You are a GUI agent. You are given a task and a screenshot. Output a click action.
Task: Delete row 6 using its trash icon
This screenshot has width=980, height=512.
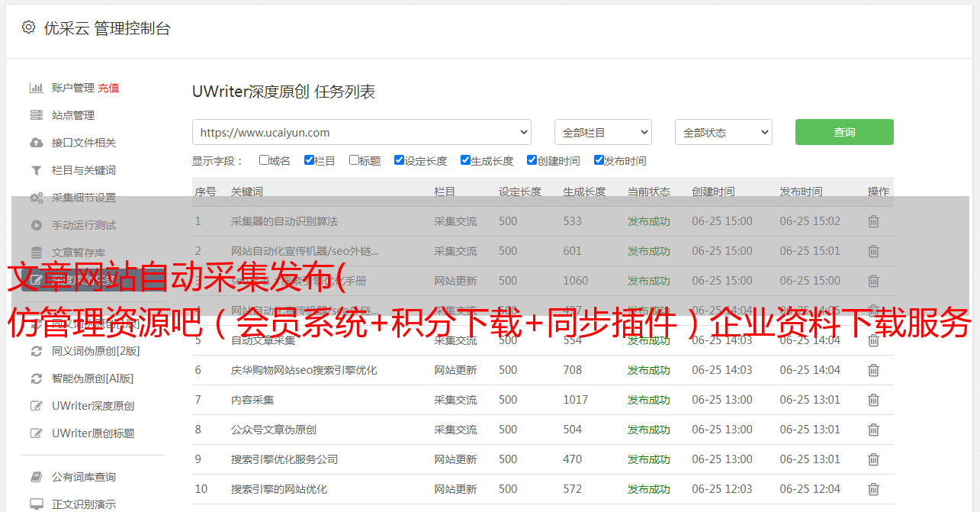873,370
